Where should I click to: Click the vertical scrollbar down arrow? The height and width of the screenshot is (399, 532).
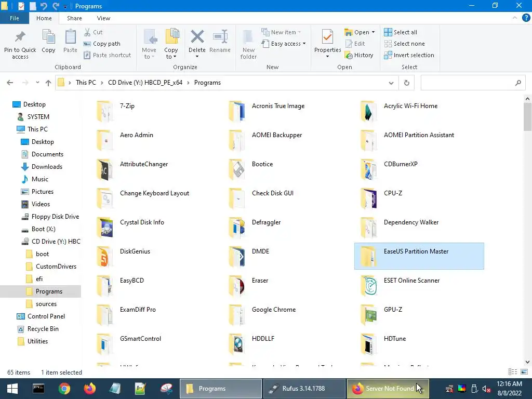pos(527,362)
